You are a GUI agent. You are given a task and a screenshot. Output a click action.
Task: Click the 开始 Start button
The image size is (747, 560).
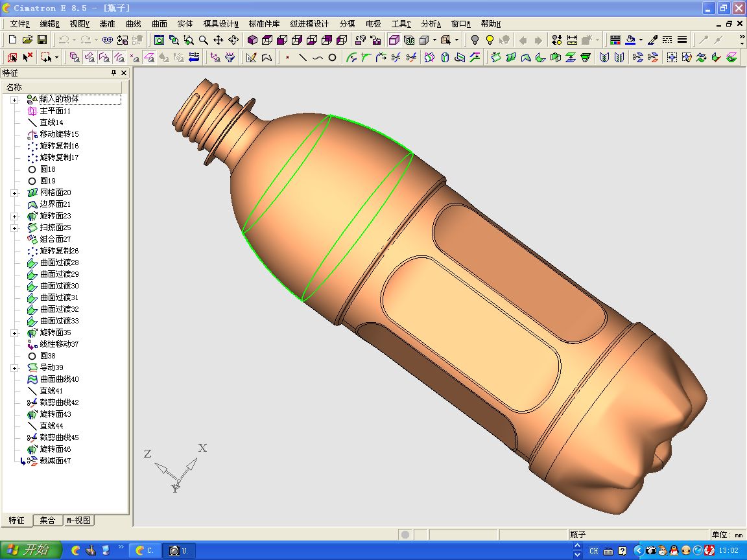(30, 550)
